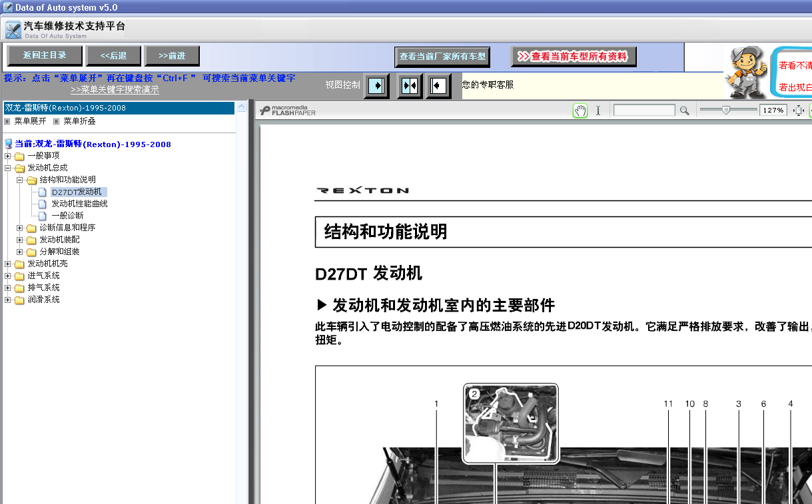Collapse the 结构和功能说明 tree node
Image resolution: width=812 pixels, height=504 pixels.
click(19, 180)
